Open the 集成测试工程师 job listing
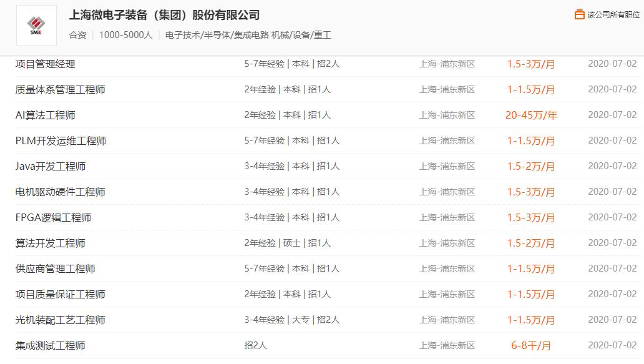The height and width of the screenshot is (364, 644). click(x=50, y=345)
